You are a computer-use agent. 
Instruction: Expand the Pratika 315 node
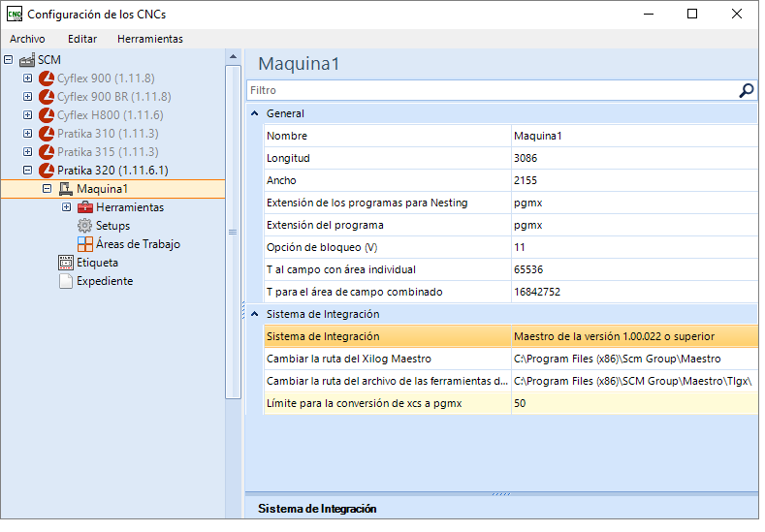(x=28, y=153)
